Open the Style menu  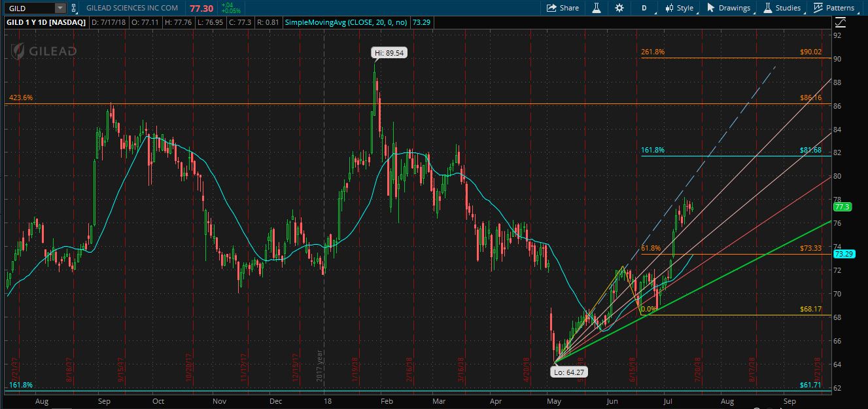tap(679, 8)
